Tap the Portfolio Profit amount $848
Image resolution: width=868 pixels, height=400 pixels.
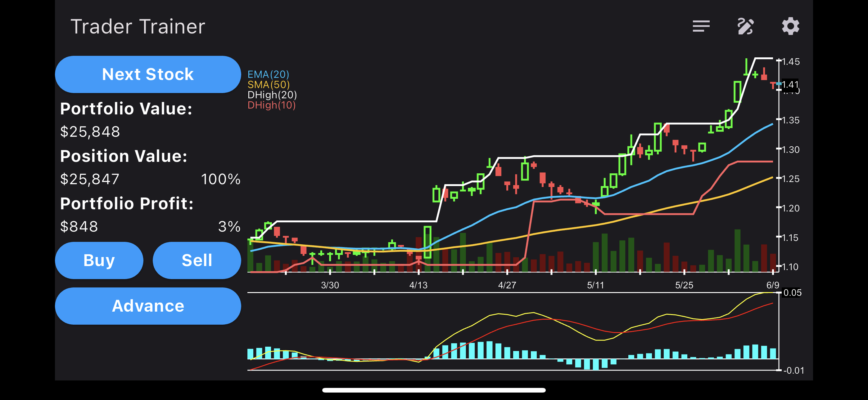pos(79,227)
